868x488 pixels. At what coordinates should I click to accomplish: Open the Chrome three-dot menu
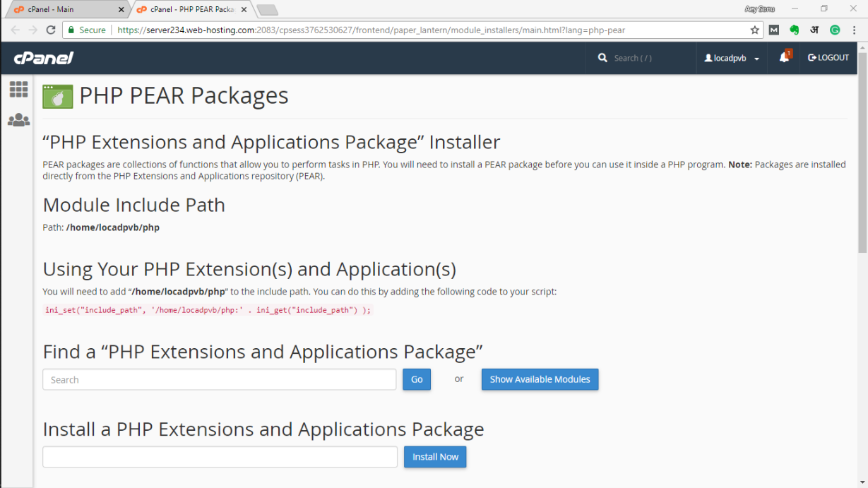[x=855, y=30]
